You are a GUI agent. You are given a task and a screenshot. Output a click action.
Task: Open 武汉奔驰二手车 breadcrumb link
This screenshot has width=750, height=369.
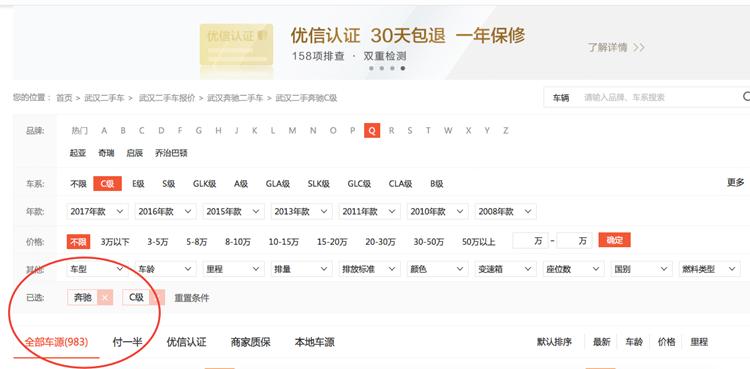(x=235, y=98)
